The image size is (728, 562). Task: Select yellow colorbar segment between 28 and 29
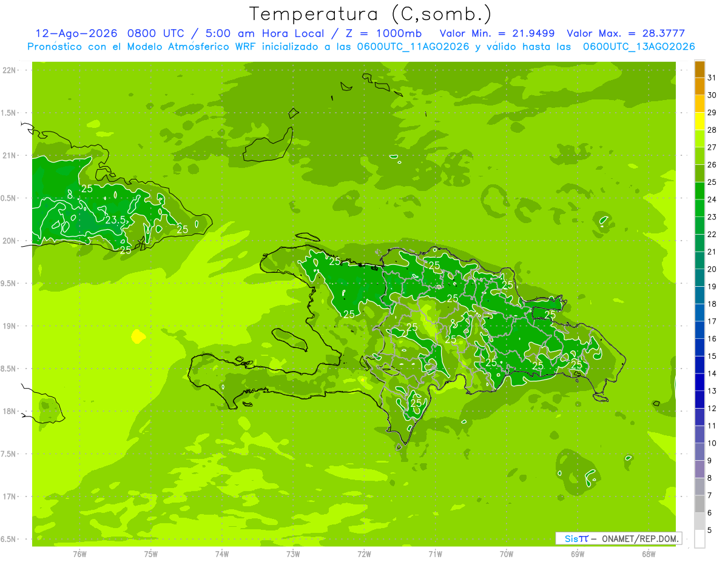[699, 121]
